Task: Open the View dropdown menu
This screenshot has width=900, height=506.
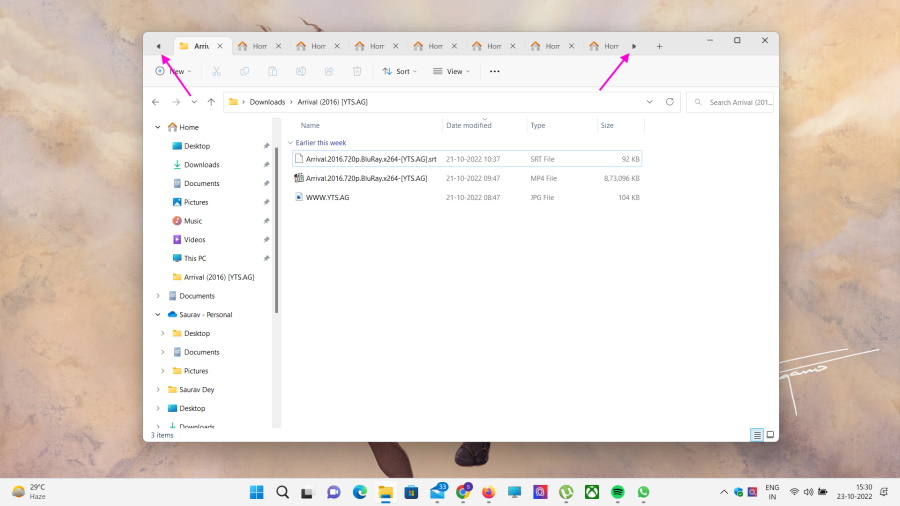Action: pyautogui.click(x=452, y=72)
